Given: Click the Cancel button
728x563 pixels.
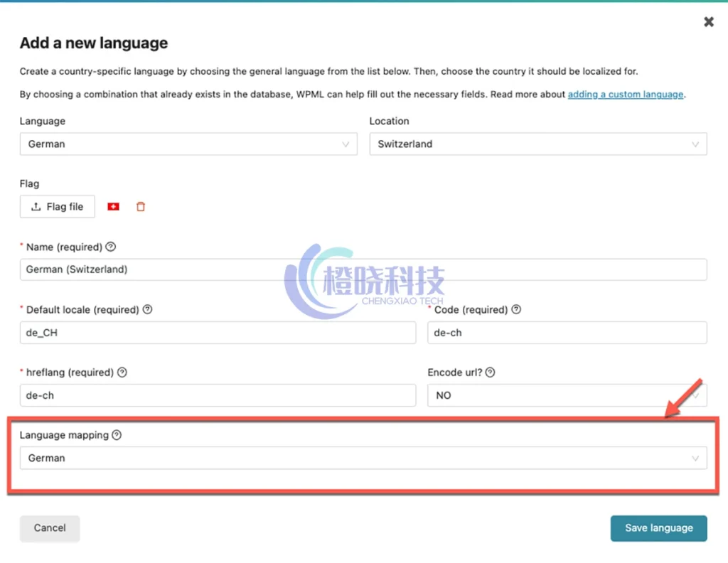Looking at the screenshot, I should (50, 528).
